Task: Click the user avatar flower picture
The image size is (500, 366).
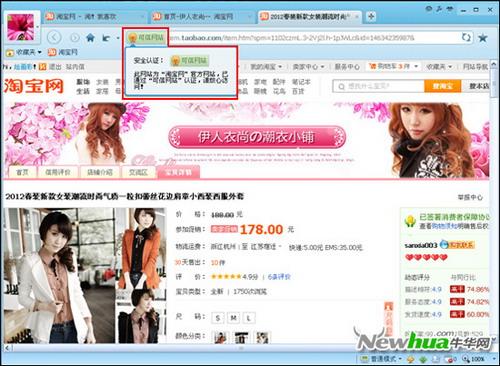Action: [21, 27]
